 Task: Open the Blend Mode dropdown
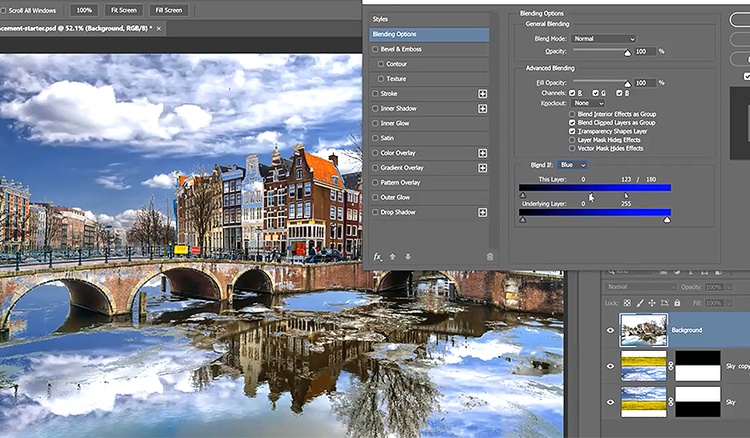(x=602, y=38)
